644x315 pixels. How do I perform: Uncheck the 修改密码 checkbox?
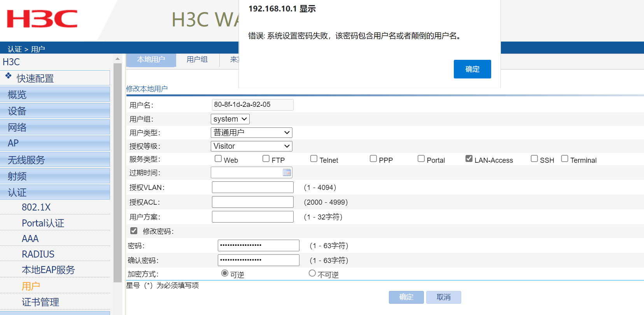pos(134,231)
